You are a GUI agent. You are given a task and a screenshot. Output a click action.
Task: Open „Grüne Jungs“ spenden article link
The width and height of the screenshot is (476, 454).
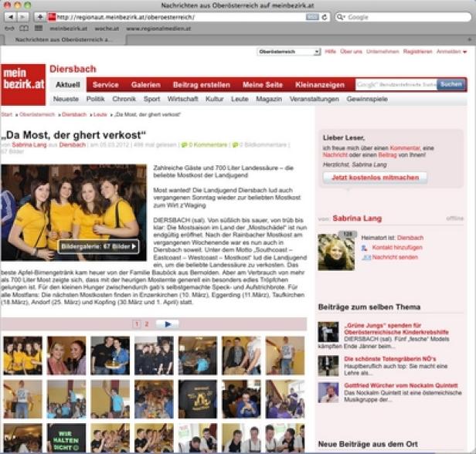click(x=396, y=329)
